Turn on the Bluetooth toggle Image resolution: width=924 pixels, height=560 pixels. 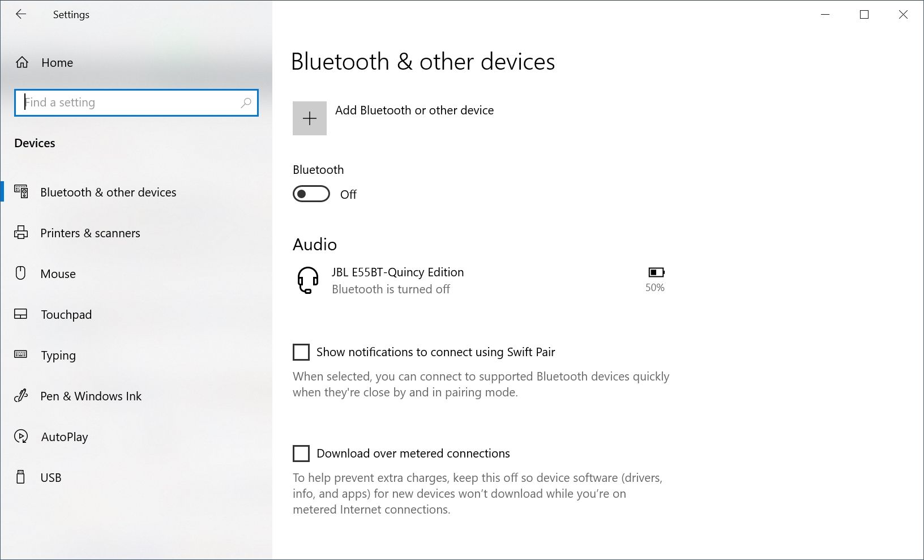[311, 194]
